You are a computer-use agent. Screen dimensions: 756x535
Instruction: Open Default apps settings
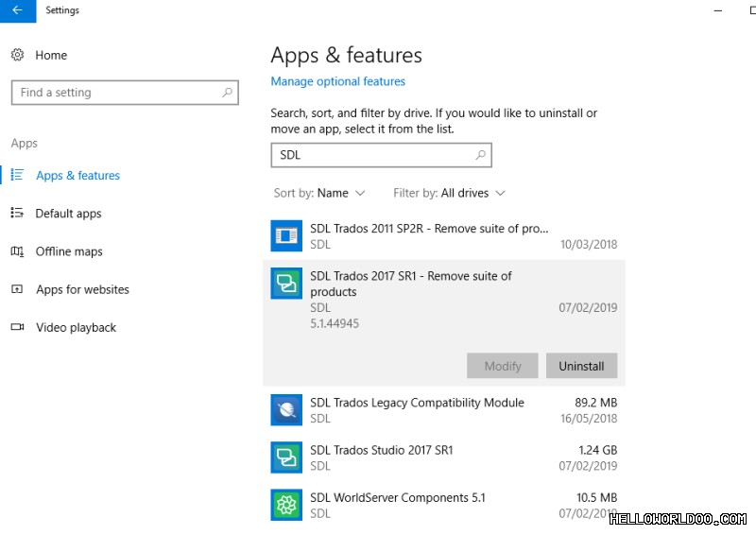point(68,214)
